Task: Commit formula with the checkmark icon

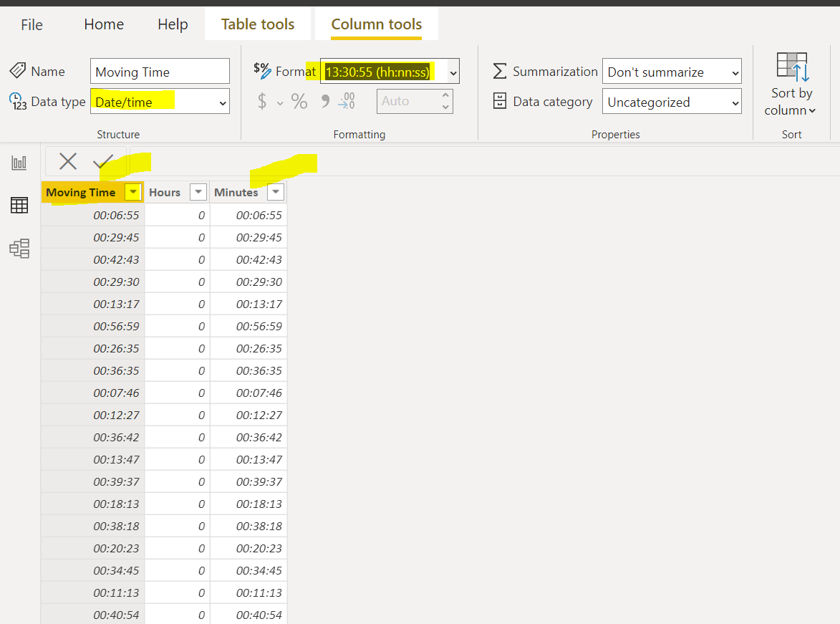Action: 103,161
